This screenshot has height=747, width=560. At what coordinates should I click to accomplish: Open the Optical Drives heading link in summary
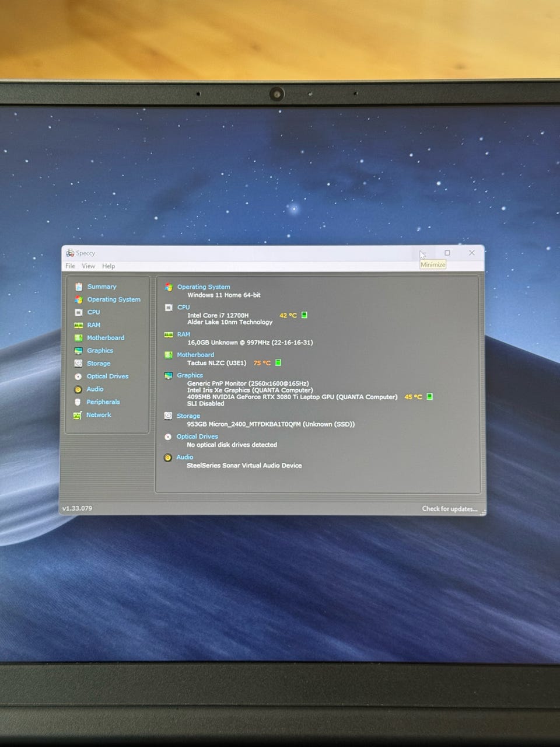click(197, 437)
